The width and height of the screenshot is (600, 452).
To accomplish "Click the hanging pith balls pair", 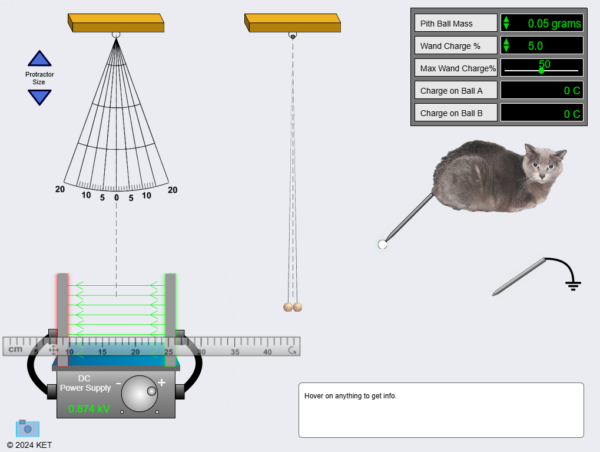I will tap(292, 307).
